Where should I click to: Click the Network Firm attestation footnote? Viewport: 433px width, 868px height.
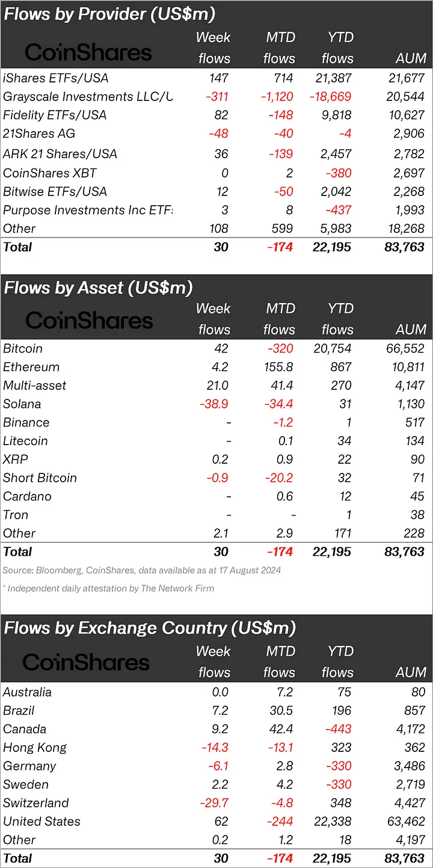coord(108,588)
